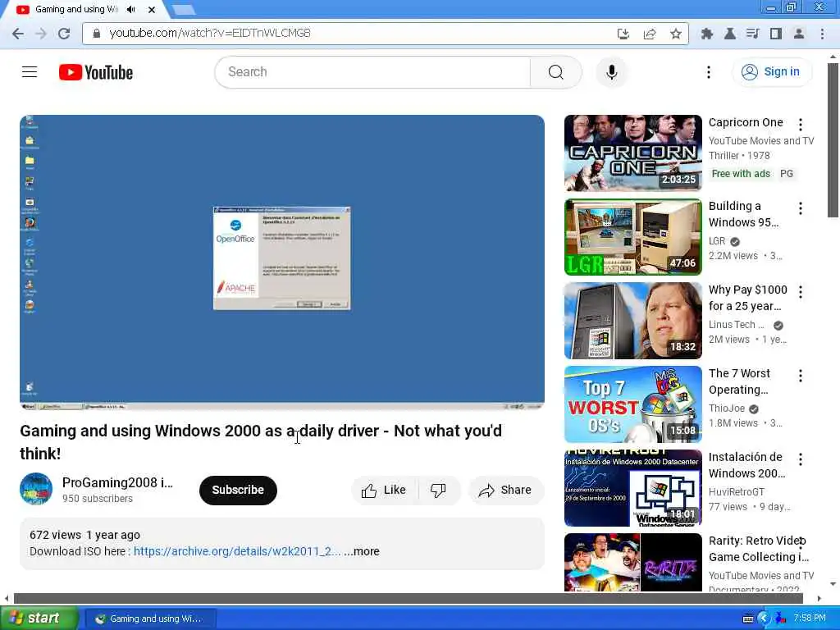The height and width of the screenshot is (630, 840).
Task: Select the Gaming and using Windows tab
Action: click(76, 9)
